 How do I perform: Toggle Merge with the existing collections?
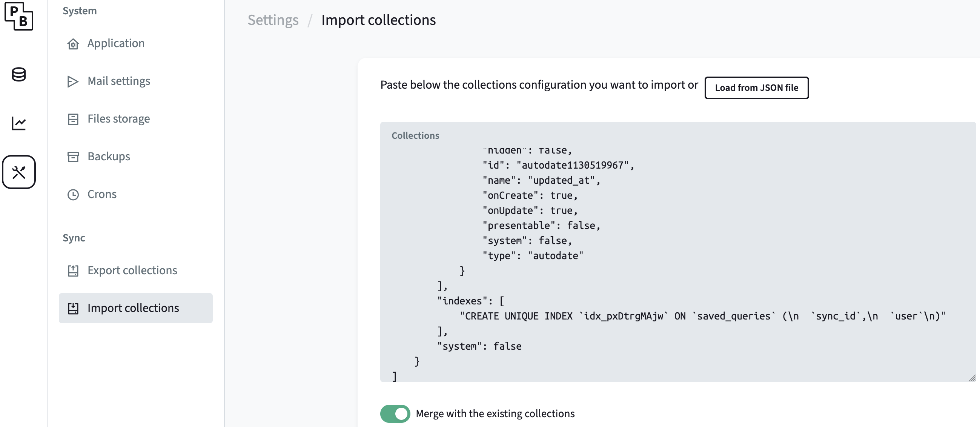[395, 414]
